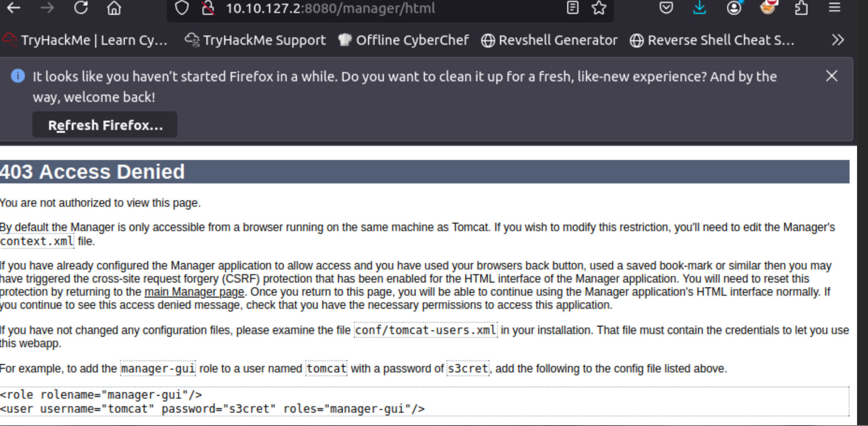868x426 pixels.
Task: Open the Firefox hamburger menu
Action: coord(834,8)
